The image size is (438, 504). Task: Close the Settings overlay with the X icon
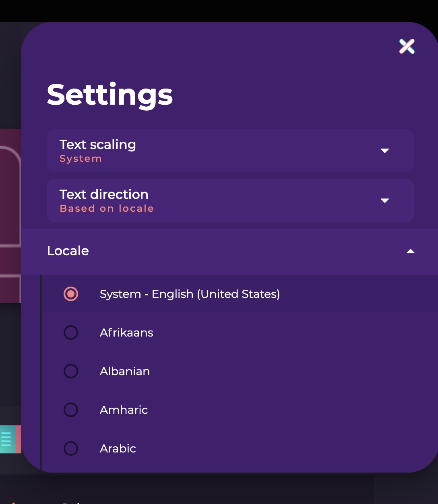click(407, 46)
